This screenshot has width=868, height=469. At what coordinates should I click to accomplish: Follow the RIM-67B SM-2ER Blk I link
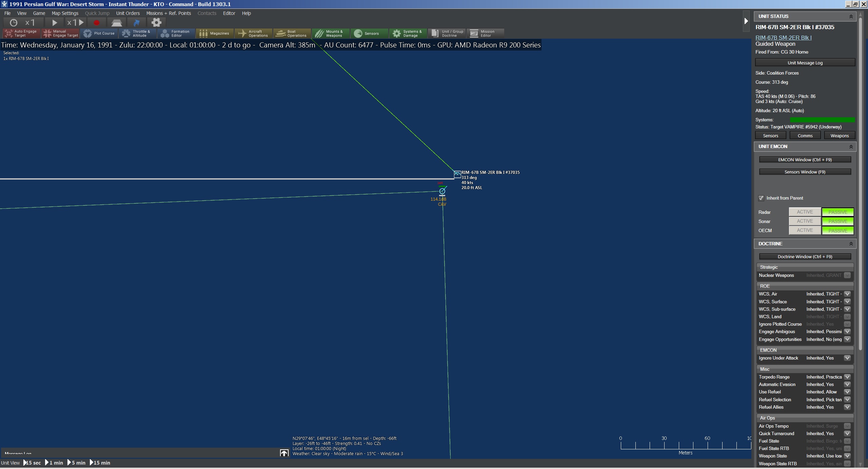point(783,38)
